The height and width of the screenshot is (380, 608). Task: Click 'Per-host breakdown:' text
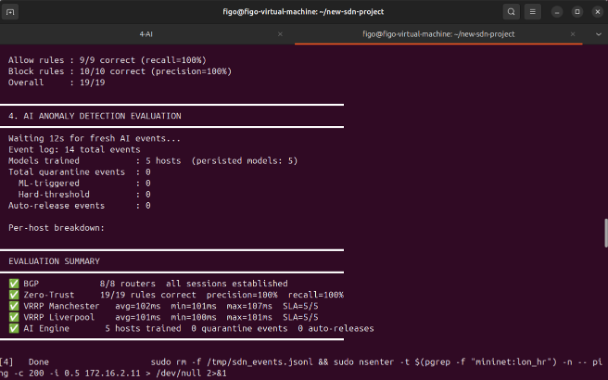pyautogui.click(x=57, y=228)
